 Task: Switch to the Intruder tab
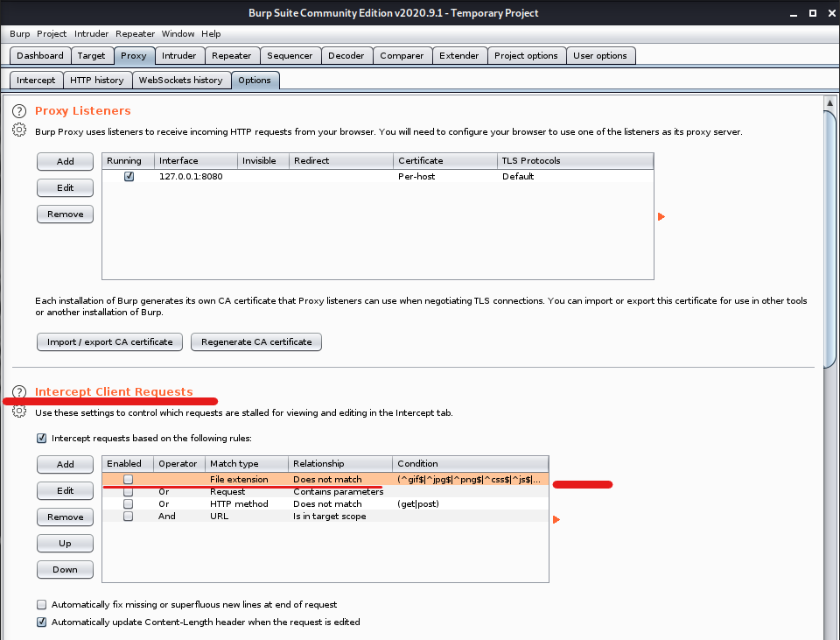pos(178,56)
